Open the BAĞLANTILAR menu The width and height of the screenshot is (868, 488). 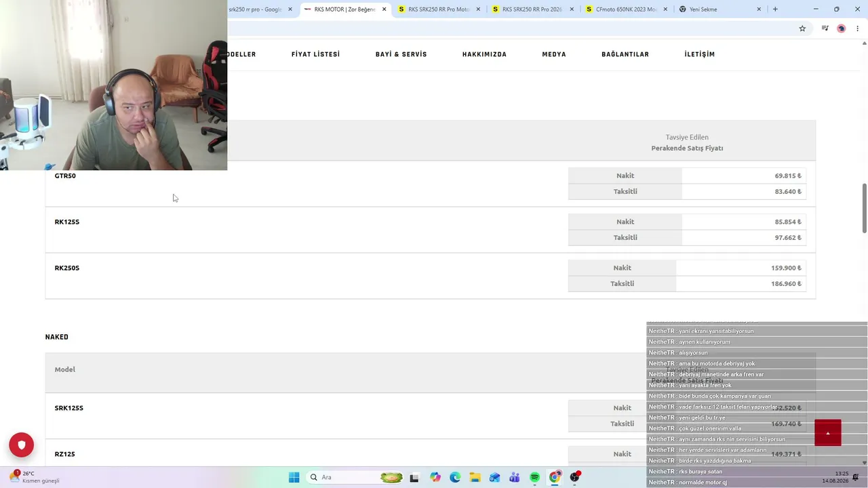625,54
